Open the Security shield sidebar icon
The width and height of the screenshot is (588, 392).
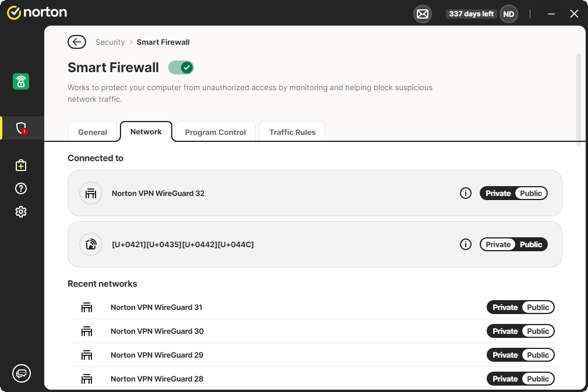click(22, 128)
